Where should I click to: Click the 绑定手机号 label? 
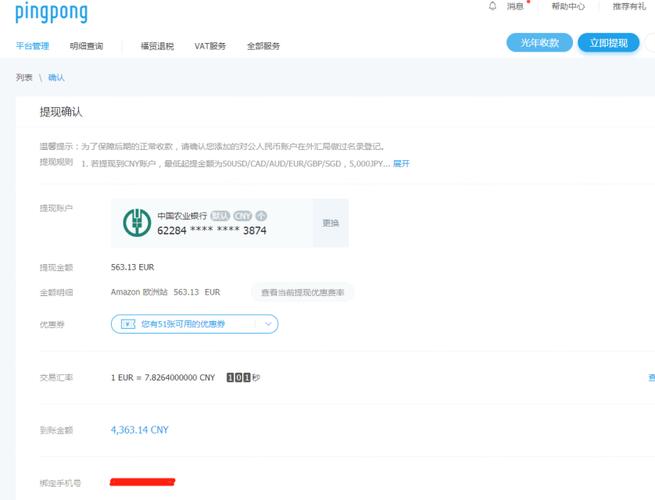point(60,483)
